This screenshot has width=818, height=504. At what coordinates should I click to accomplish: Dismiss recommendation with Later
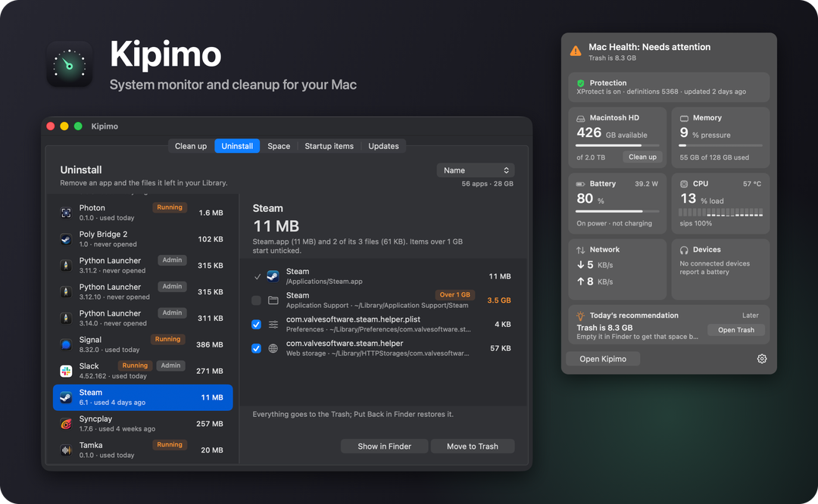coord(750,316)
